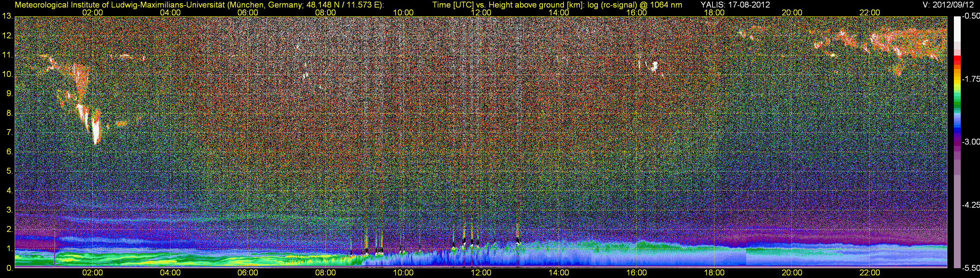Click the 06:00 label on the bottom time axis

248,273
